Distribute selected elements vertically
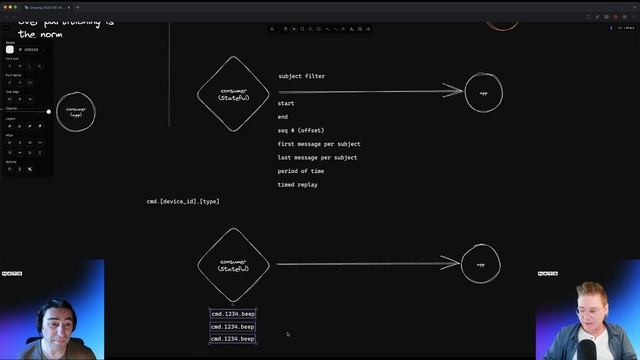Viewport: 640px width, 360px height. pos(40,153)
